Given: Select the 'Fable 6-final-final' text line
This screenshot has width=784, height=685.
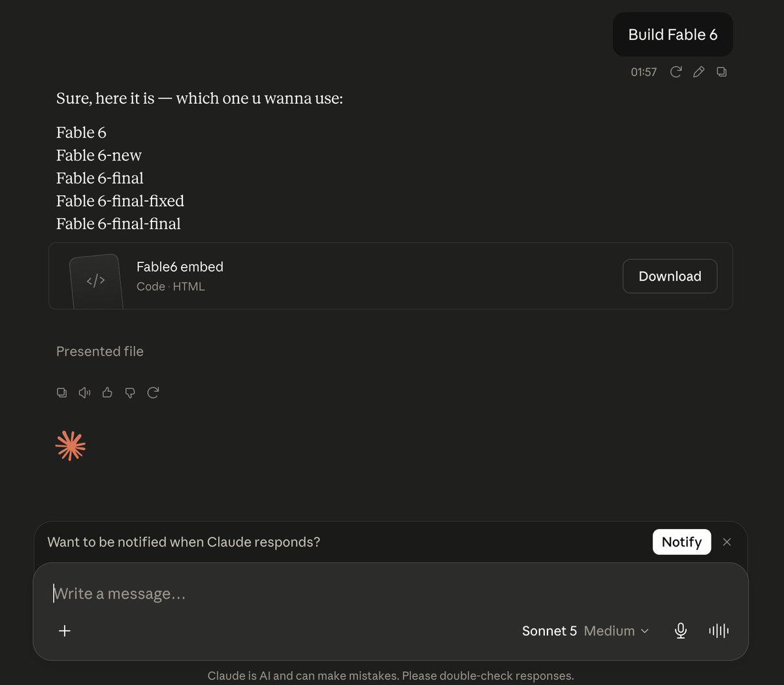Looking at the screenshot, I should click(118, 224).
